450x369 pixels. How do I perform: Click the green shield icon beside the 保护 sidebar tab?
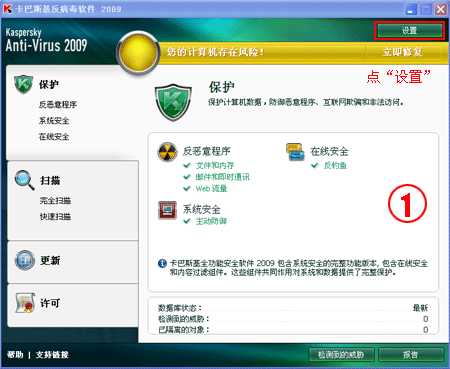click(x=24, y=84)
